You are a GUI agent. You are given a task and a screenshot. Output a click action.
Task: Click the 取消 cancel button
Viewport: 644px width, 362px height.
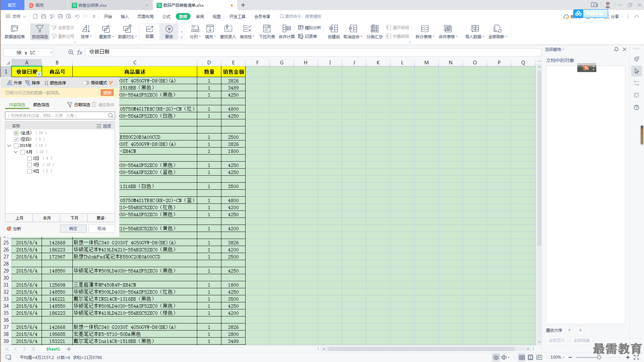(x=102, y=229)
